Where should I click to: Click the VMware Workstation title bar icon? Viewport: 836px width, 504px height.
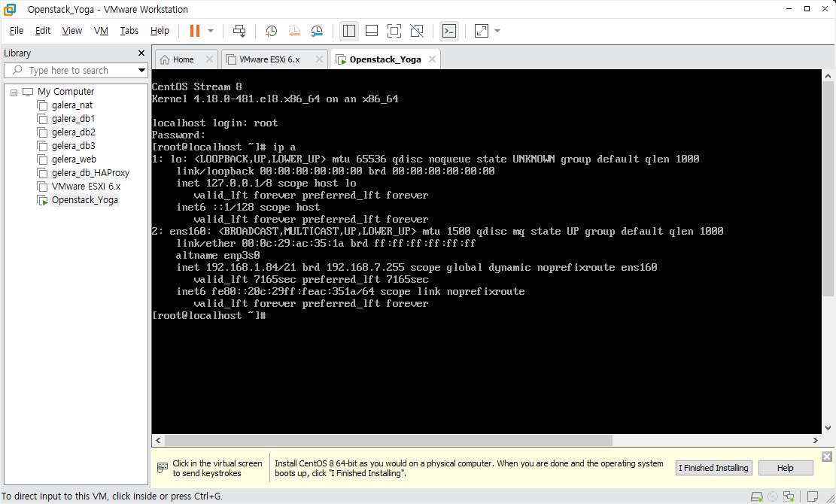tap(10, 9)
